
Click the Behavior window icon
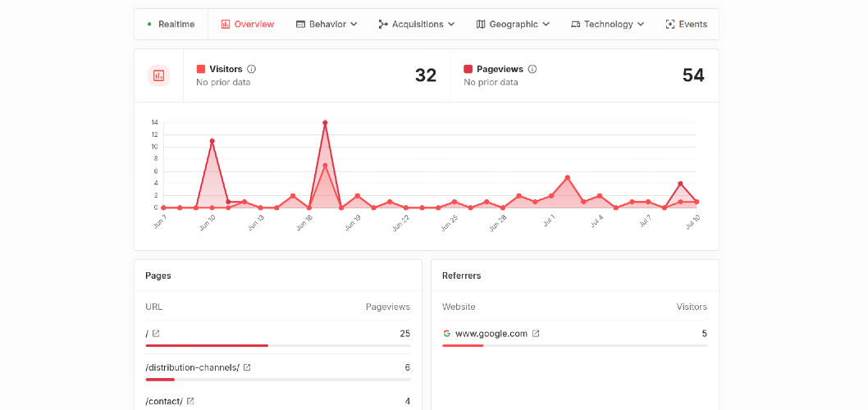click(300, 25)
